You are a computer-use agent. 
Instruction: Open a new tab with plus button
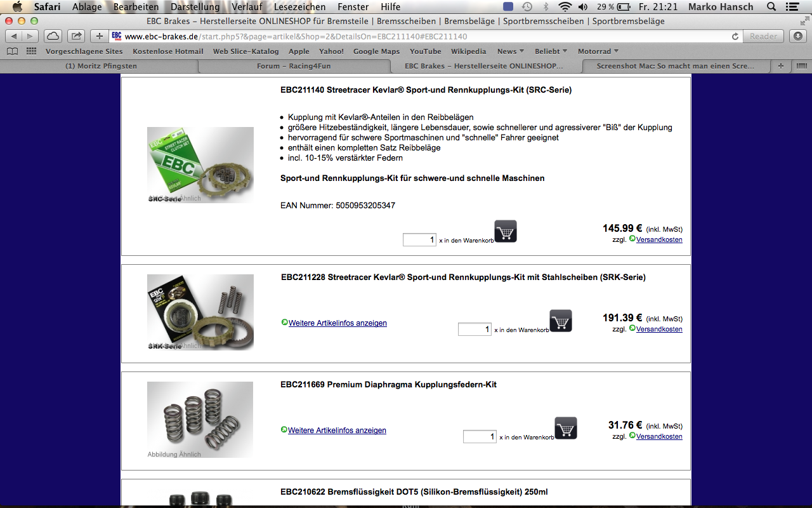tap(100, 36)
